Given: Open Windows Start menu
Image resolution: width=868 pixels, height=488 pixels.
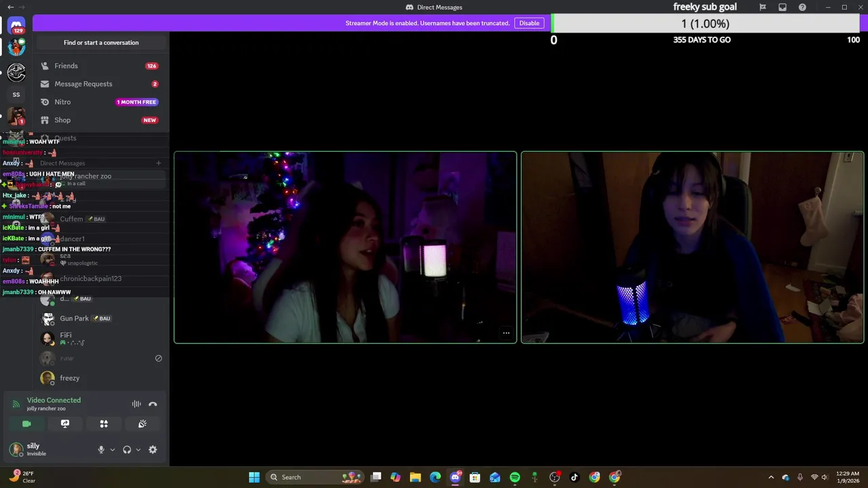Looking at the screenshot, I should click(x=254, y=477).
